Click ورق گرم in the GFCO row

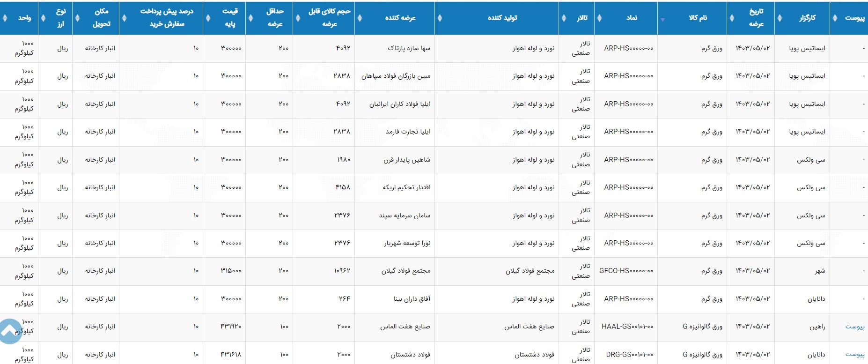(x=712, y=271)
